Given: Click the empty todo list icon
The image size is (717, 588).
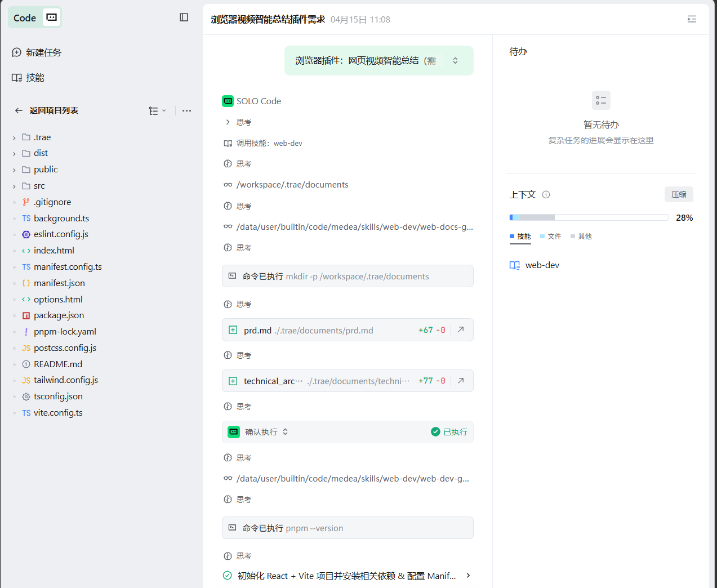Looking at the screenshot, I should [x=601, y=100].
